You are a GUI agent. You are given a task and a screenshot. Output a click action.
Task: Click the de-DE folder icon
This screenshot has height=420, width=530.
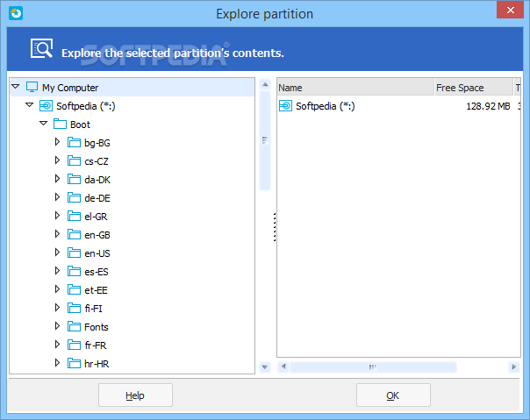[74, 197]
